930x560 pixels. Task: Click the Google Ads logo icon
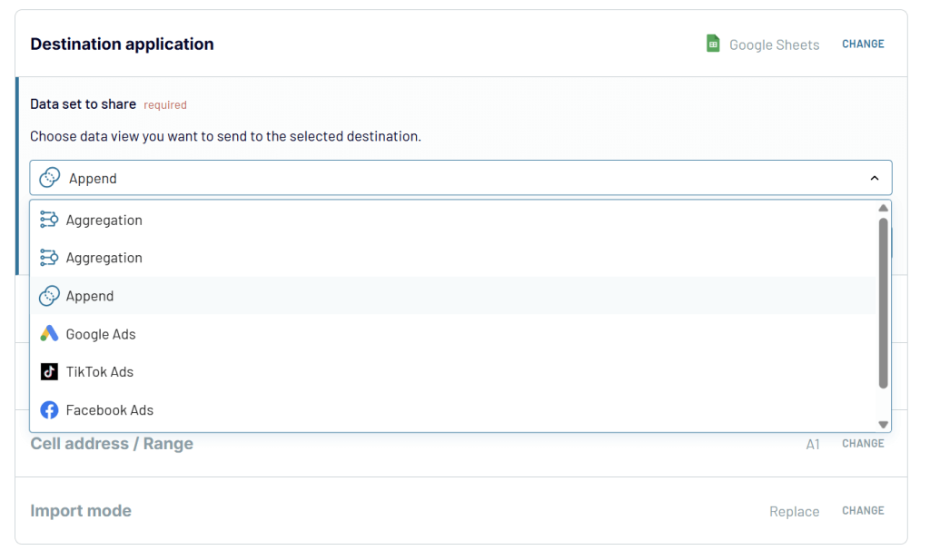[x=49, y=334]
